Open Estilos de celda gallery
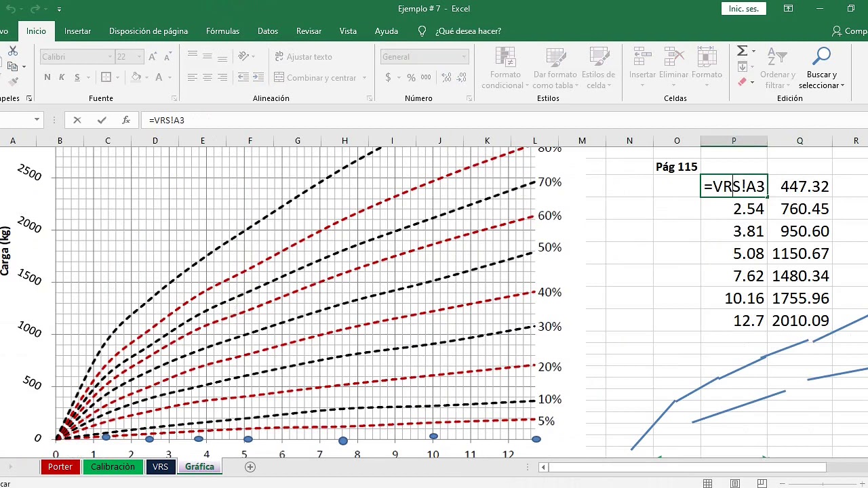868x488 pixels. coord(598,68)
